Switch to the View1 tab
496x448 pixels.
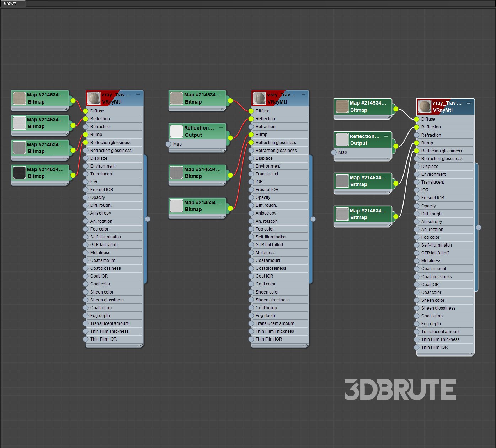coord(10,4)
